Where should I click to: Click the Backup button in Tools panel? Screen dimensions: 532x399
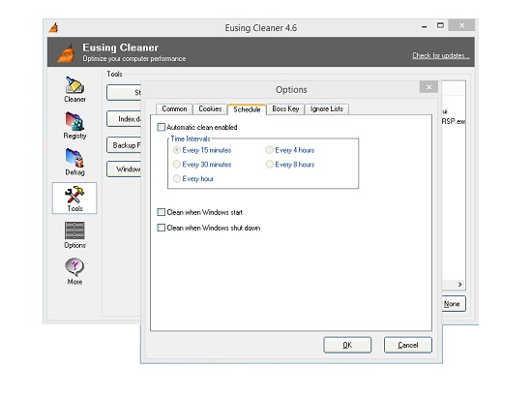click(124, 145)
